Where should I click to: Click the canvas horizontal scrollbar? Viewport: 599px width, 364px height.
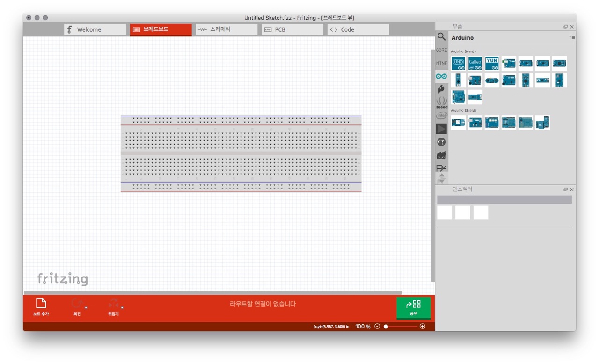212,292
